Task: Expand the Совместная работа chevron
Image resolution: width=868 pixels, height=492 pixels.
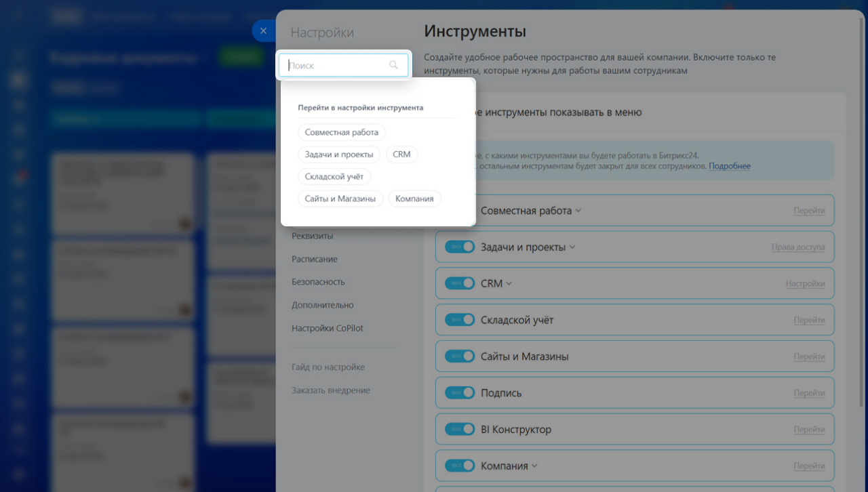Action: click(x=578, y=211)
